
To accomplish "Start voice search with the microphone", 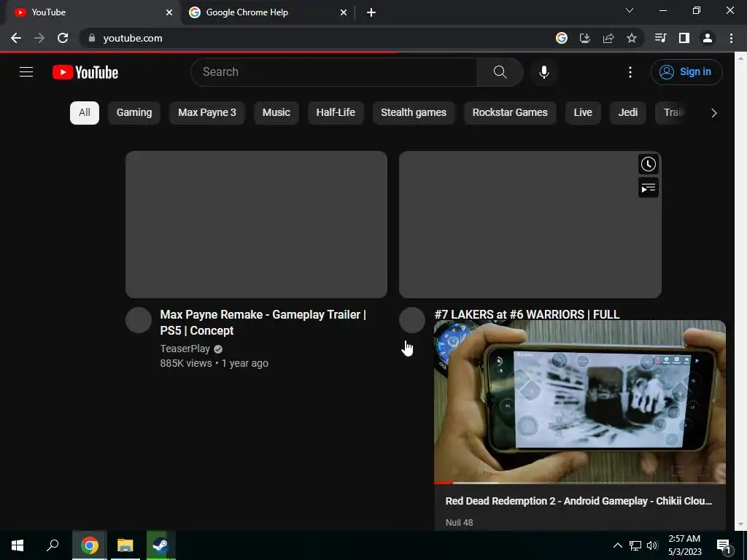I will click(544, 72).
